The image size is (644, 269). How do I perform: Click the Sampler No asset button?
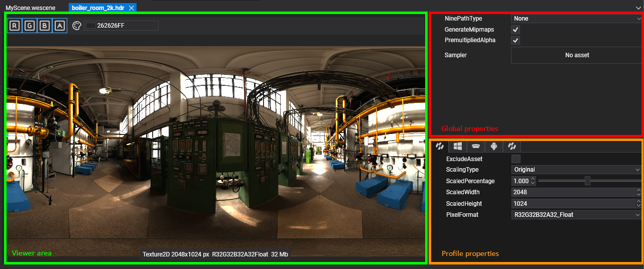point(577,55)
